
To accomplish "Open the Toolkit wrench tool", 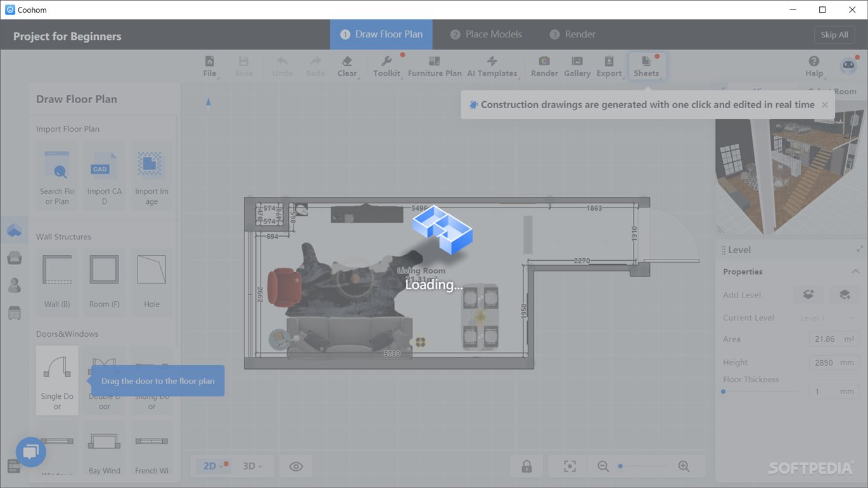I will tap(386, 66).
